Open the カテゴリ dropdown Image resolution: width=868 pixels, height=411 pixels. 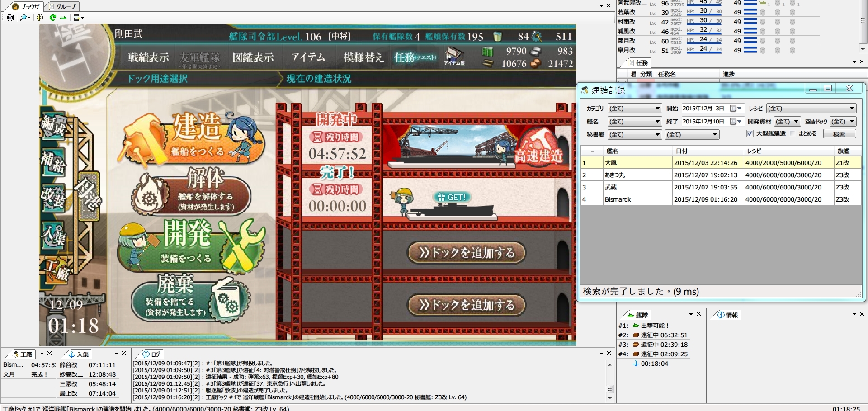point(635,109)
